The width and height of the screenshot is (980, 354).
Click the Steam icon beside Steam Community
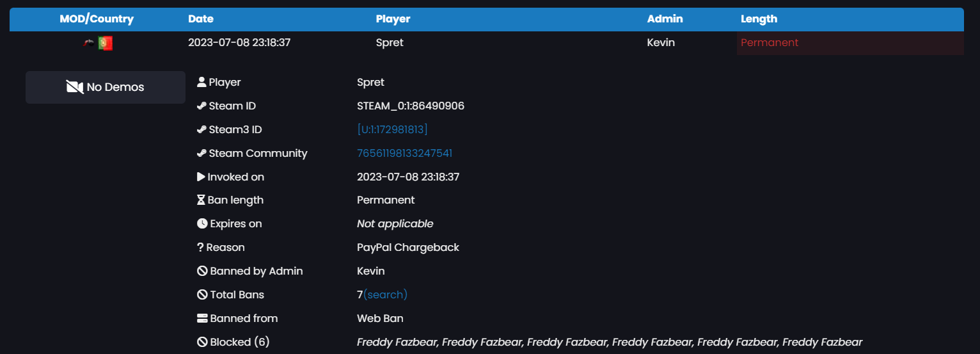[x=202, y=153]
